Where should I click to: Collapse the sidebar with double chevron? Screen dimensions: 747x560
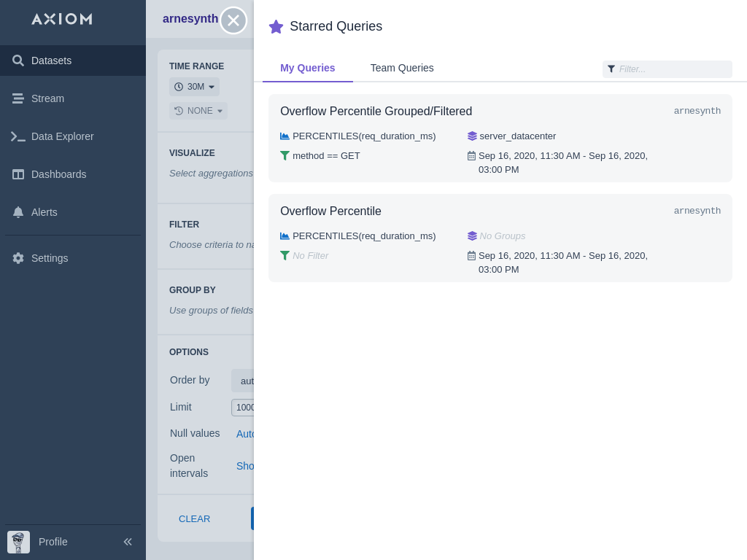click(x=128, y=542)
